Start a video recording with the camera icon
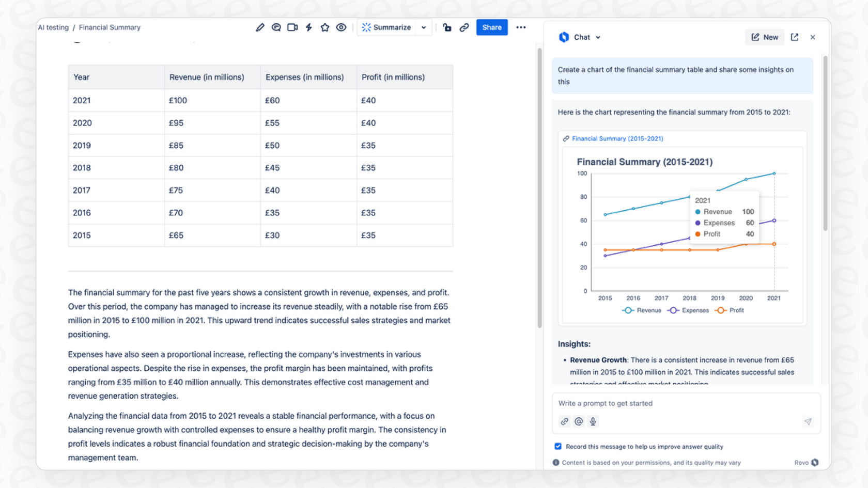Screen dimensions: 868x488 [292, 27]
